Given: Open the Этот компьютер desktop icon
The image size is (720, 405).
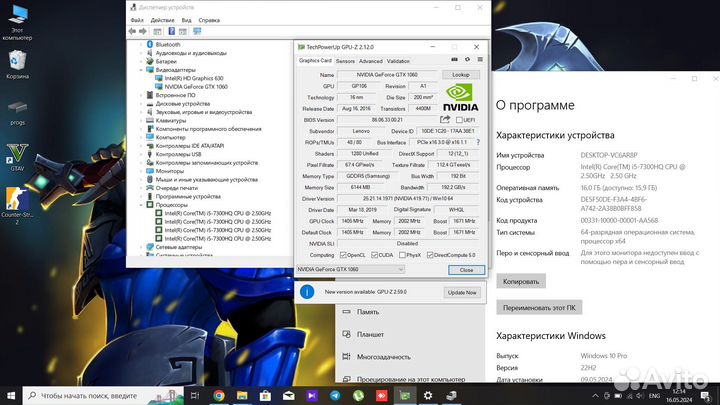Looking at the screenshot, I should coord(17,23).
